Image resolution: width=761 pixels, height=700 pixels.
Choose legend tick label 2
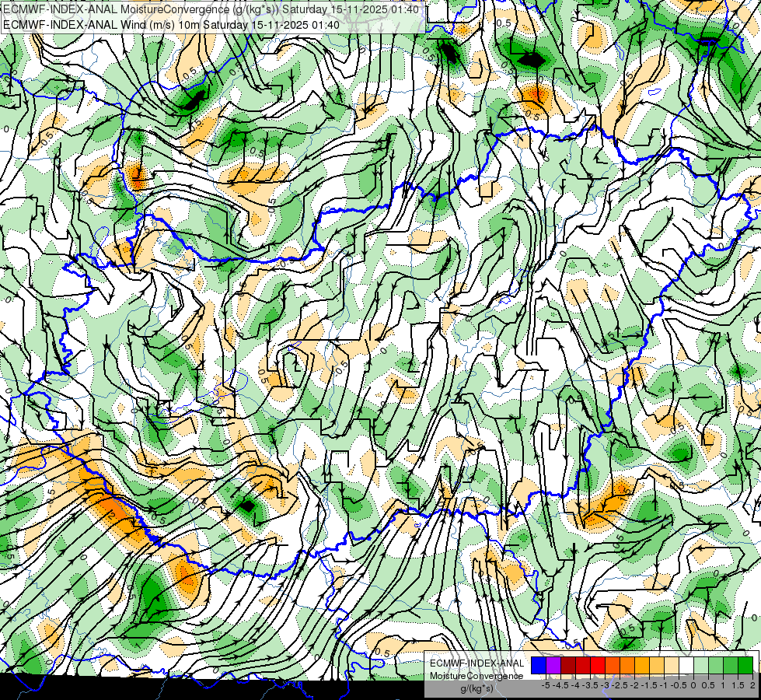[752, 685]
